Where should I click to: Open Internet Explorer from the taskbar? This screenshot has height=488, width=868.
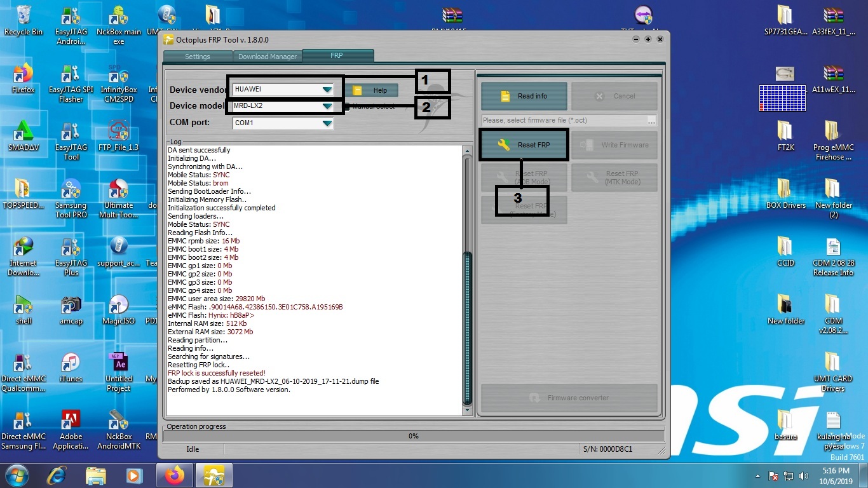click(x=57, y=475)
